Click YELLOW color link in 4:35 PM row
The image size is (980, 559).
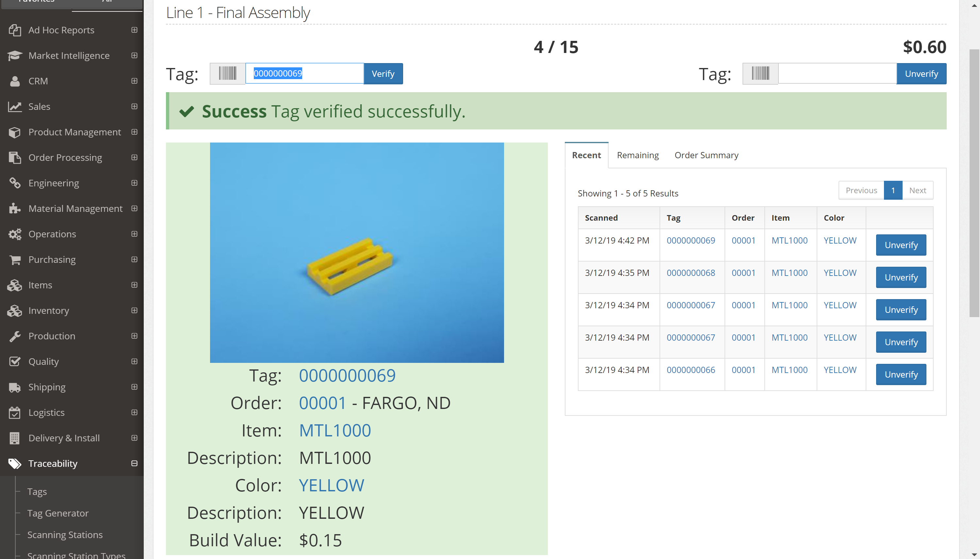tap(840, 273)
